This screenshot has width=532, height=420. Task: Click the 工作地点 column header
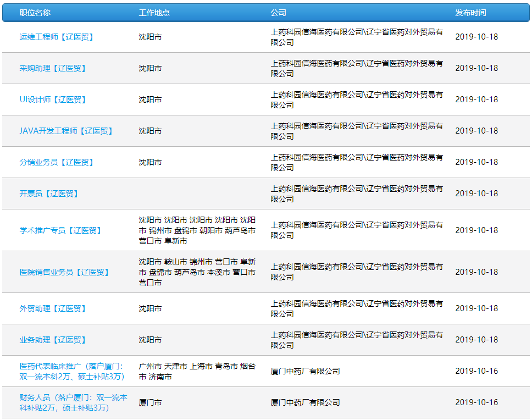coord(154,13)
